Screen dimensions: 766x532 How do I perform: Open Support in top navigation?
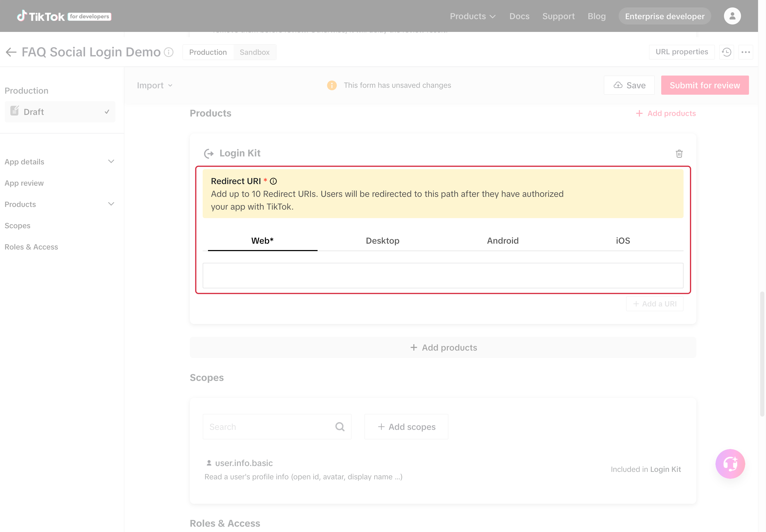point(558,16)
